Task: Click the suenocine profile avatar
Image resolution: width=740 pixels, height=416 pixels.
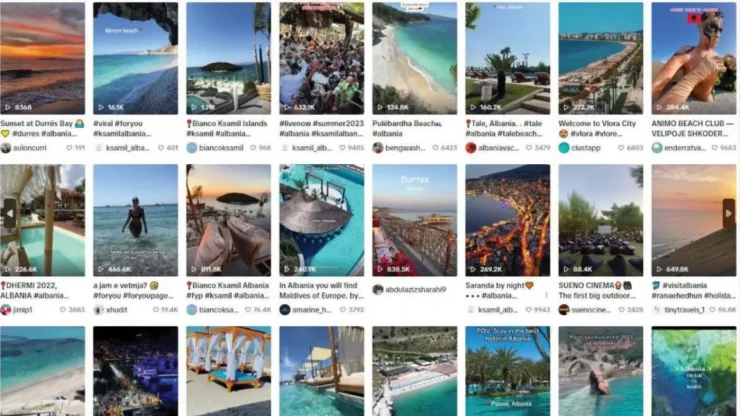Action: (564, 310)
